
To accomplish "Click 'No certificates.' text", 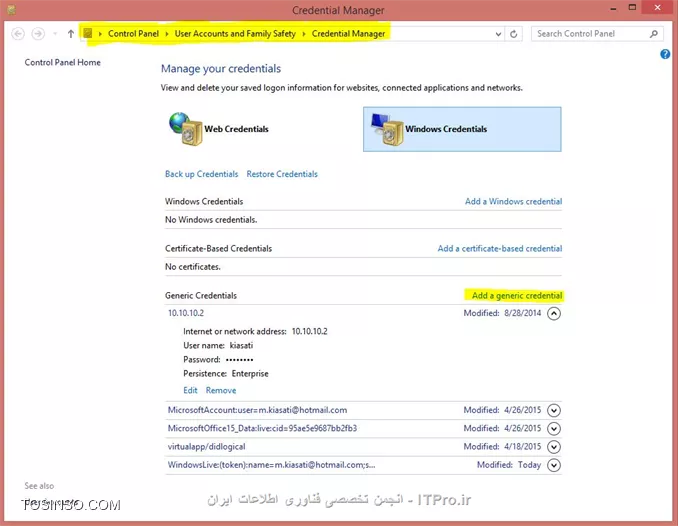I will [x=193, y=267].
